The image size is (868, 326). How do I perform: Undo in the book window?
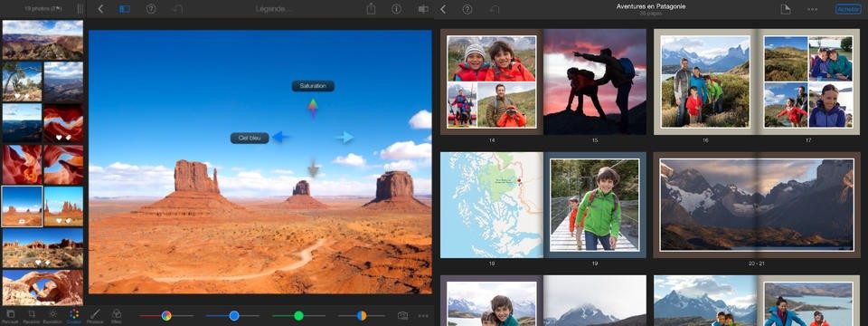click(495, 9)
